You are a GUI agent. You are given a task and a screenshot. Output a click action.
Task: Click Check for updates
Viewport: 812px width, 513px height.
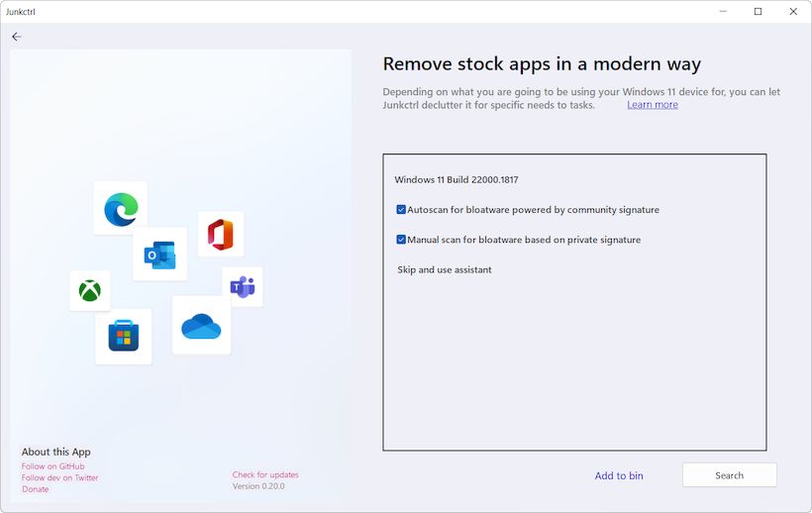tap(265, 475)
